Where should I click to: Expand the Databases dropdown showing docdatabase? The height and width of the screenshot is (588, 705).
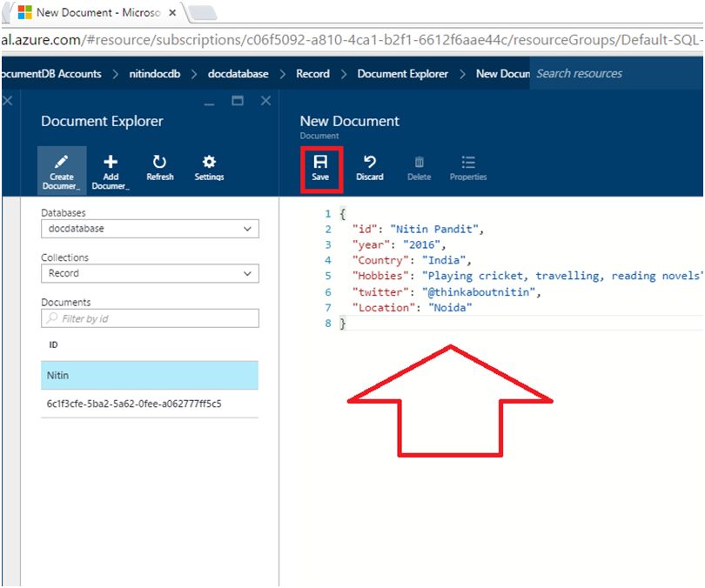coord(150,229)
